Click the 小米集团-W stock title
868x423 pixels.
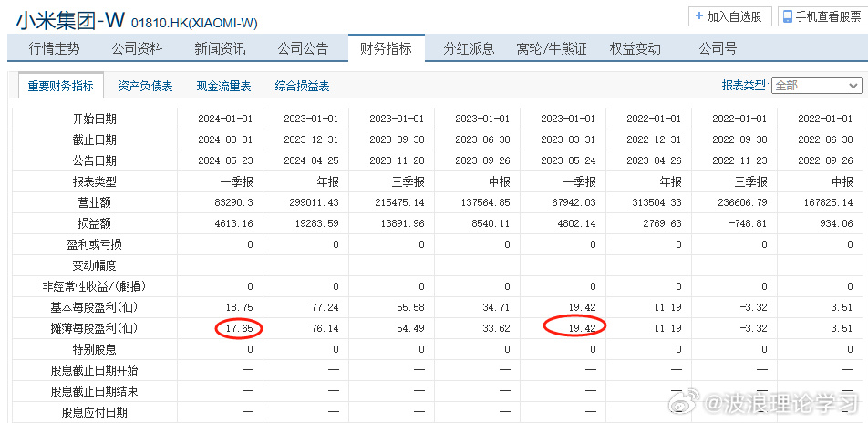pos(71,20)
